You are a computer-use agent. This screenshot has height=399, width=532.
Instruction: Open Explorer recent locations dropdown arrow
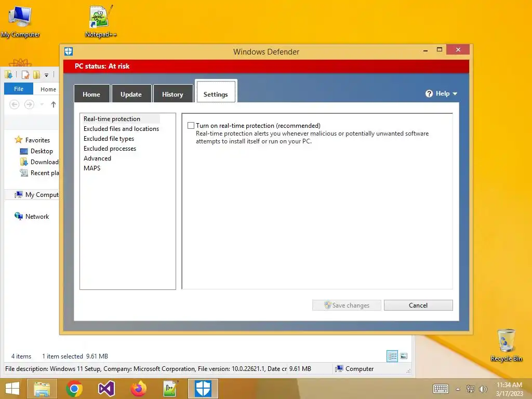(x=42, y=104)
